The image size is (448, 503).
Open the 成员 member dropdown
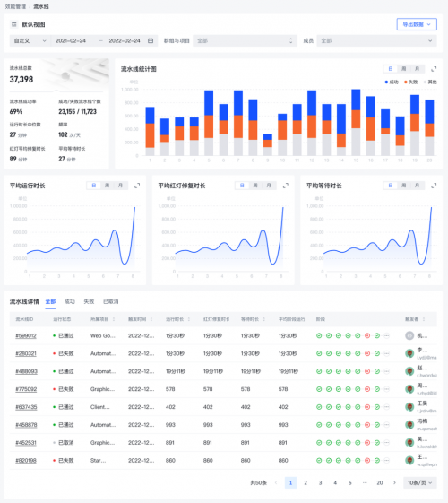376,40
